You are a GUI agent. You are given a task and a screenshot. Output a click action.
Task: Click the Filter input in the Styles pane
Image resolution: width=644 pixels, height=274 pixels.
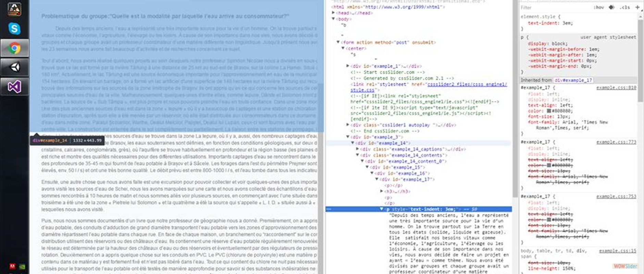[x=555, y=7]
